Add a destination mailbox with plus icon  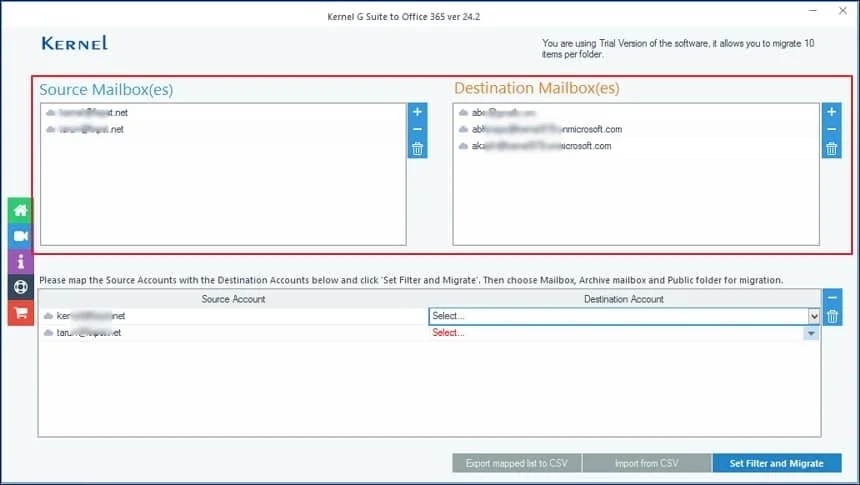[831, 112]
